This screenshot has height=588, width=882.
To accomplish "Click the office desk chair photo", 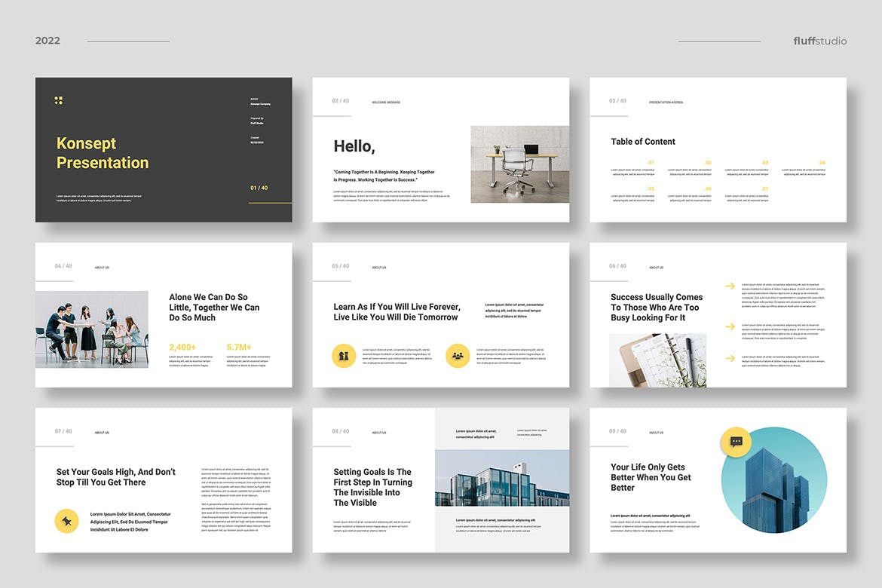I will (x=519, y=164).
